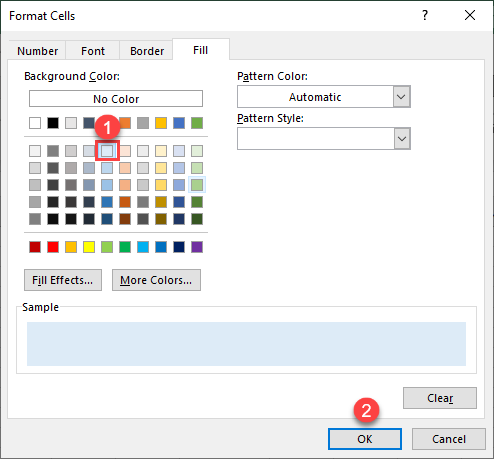Select the Fill tab
The image size is (494, 459).
200,50
